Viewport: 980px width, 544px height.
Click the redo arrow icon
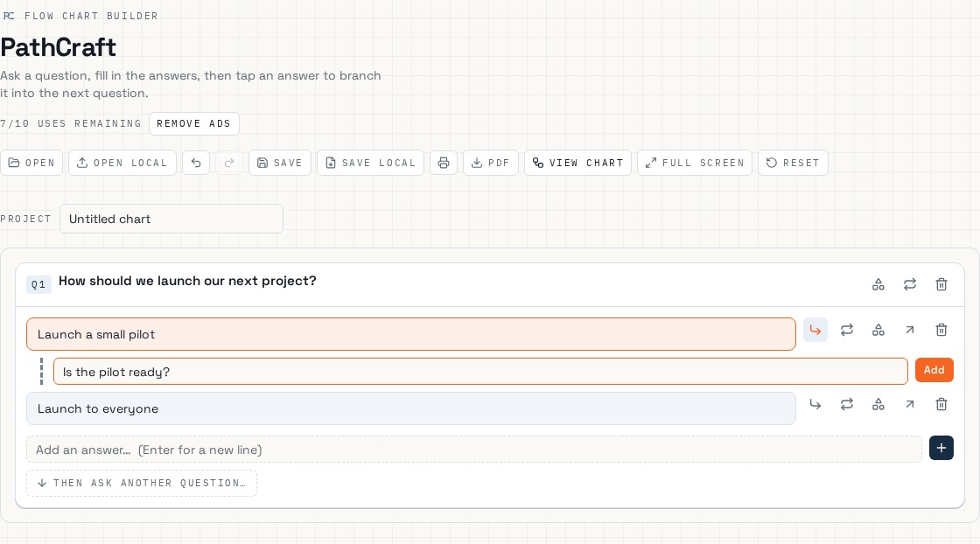229,163
